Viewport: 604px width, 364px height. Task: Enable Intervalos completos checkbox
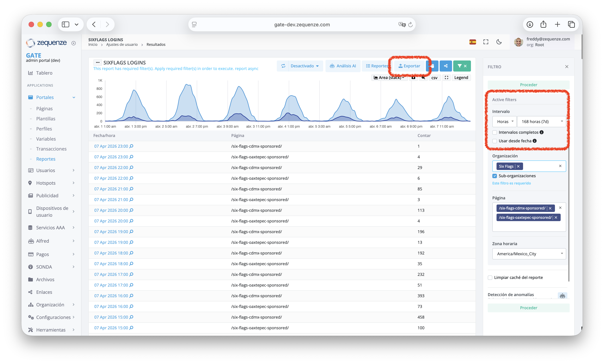(495, 133)
